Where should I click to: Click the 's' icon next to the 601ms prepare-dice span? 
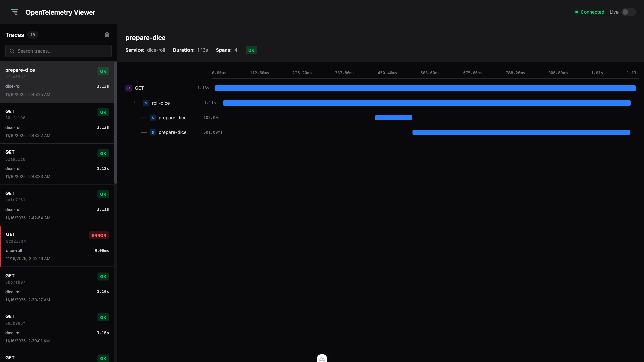pyautogui.click(x=153, y=132)
